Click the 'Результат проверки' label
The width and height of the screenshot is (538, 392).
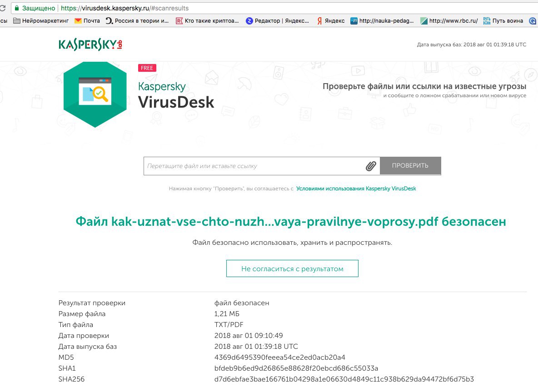pyautogui.click(x=92, y=303)
